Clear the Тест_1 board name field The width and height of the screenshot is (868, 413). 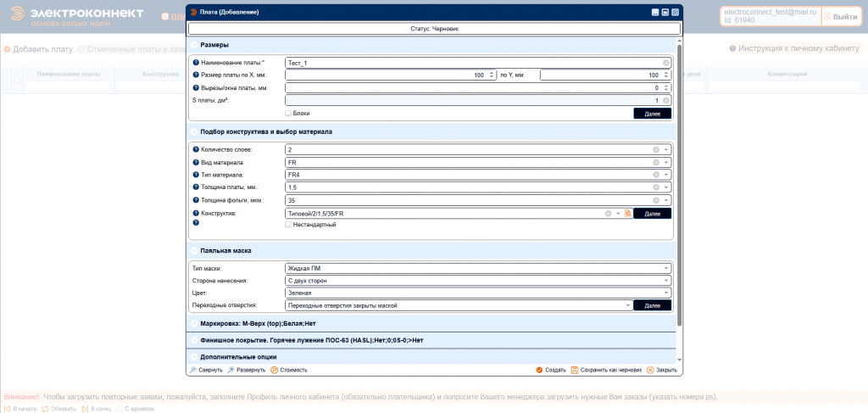click(666, 63)
